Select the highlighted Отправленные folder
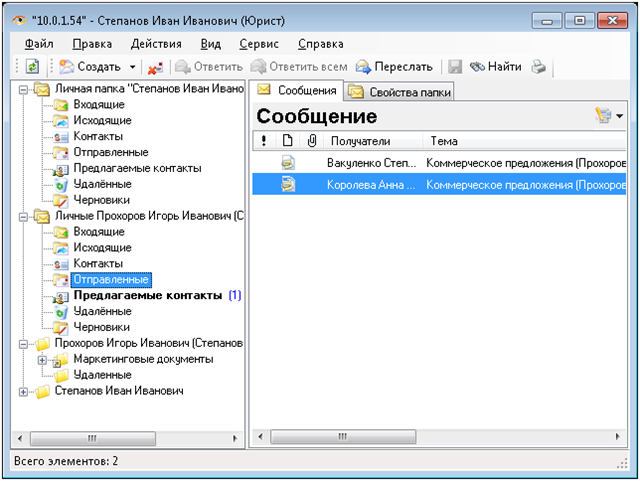Image resolution: width=640 pixels, height=481 pixels. point(111,280)
